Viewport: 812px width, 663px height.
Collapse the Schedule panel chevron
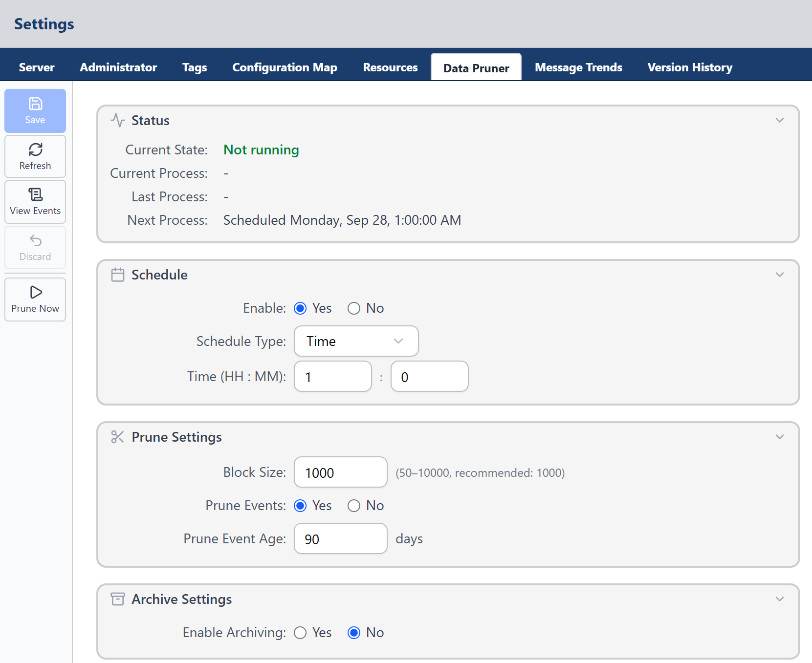point(780,275)
